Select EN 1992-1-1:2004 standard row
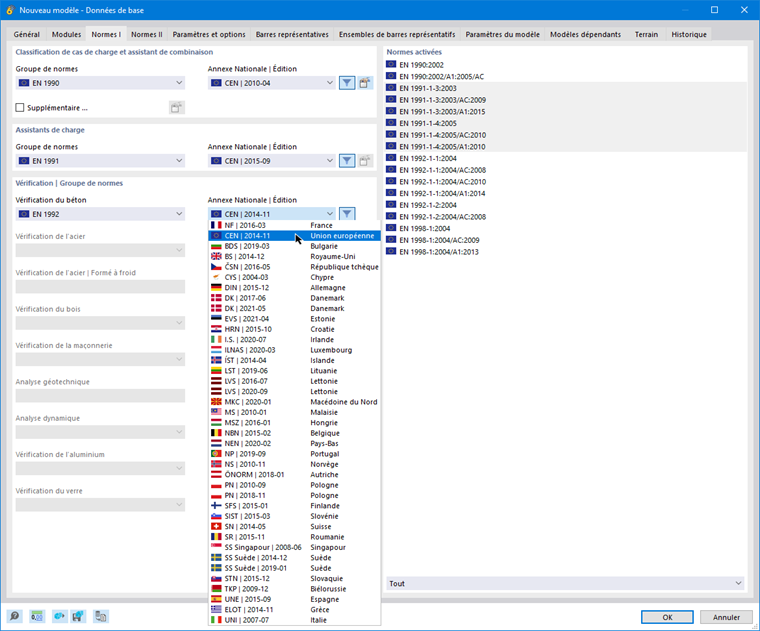The height and width of the screenshot is (631, 760). pos(565,158)
